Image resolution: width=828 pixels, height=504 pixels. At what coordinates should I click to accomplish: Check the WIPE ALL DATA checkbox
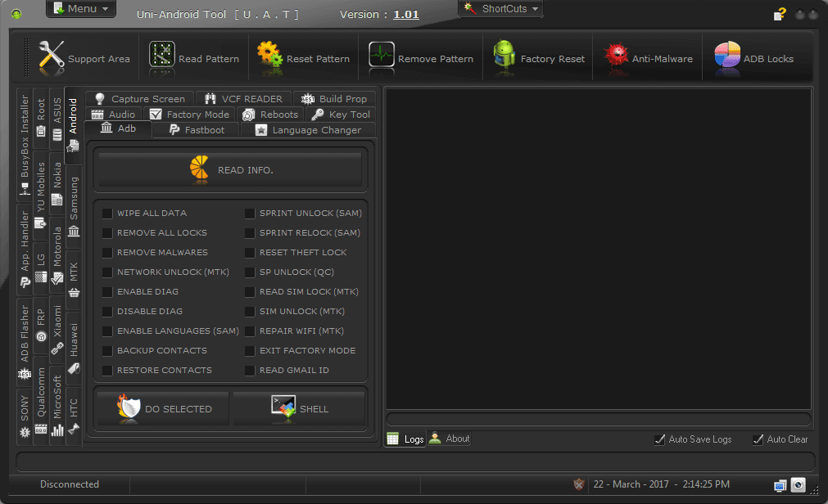tap(107, 214)
